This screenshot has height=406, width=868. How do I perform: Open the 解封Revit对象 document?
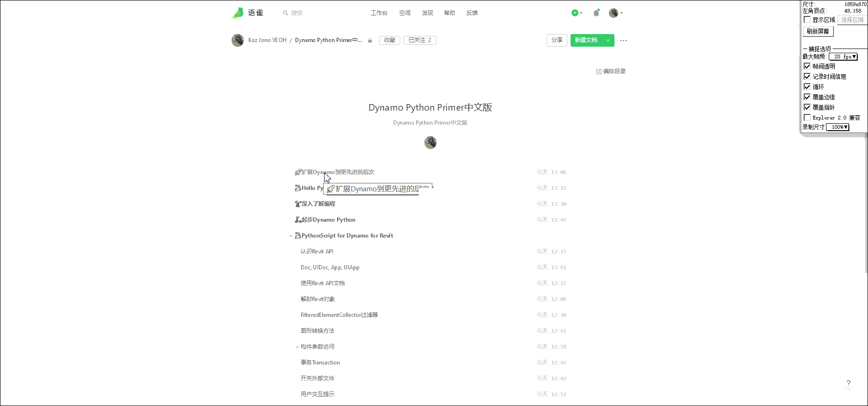tap(318, 299)
